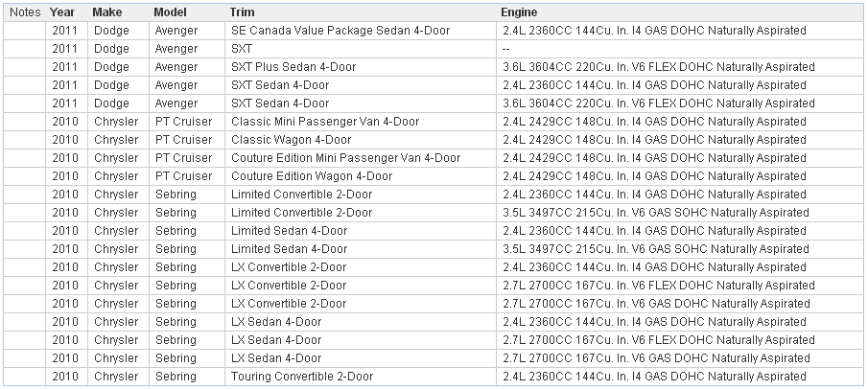Click engine cell of SXT Plus Sedan row
868x390 pixels.
point(658,67)
